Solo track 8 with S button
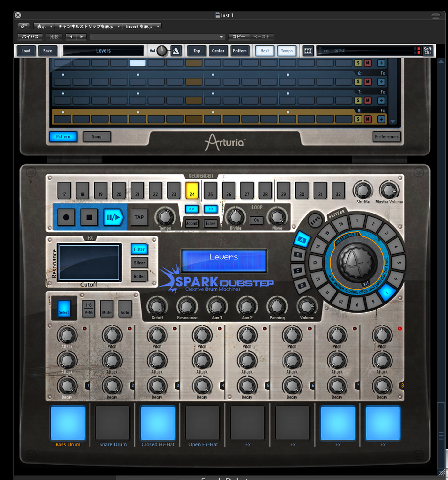Viewport: 448px width, 480px height. click(x=358, y=119)
